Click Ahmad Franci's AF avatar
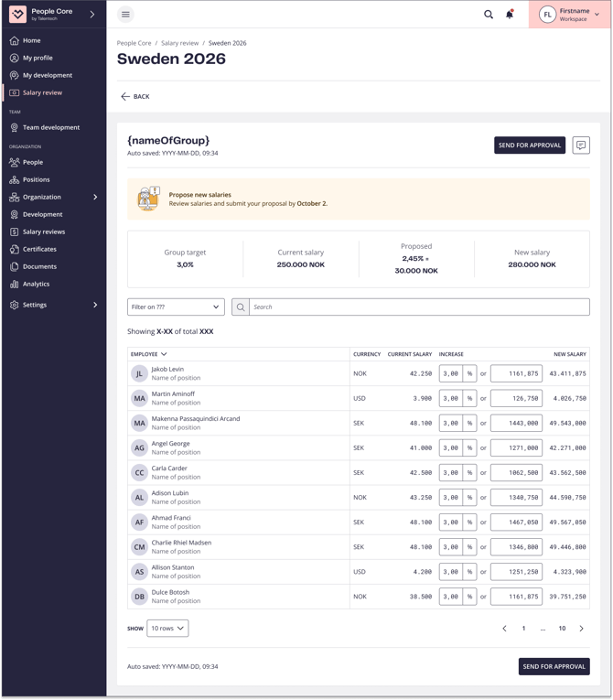Image resolution: width=613 pixels, height=700 pixels. click(x=139, y=522)
